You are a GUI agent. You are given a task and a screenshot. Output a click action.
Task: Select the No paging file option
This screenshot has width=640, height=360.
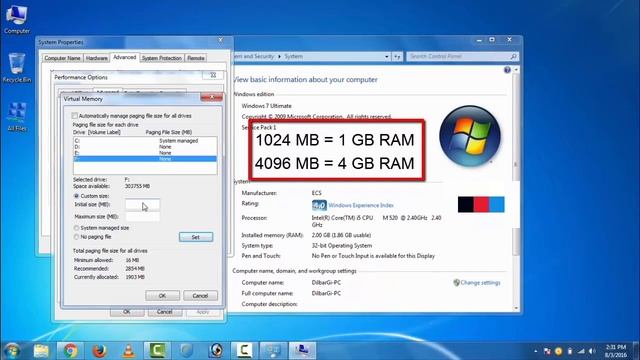pos(76,237)
